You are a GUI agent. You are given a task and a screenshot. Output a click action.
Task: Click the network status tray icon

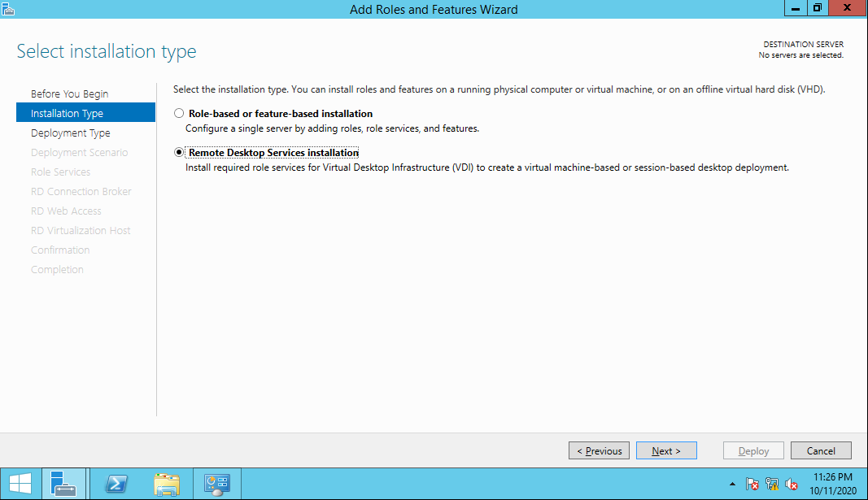(x=772, y=485)
